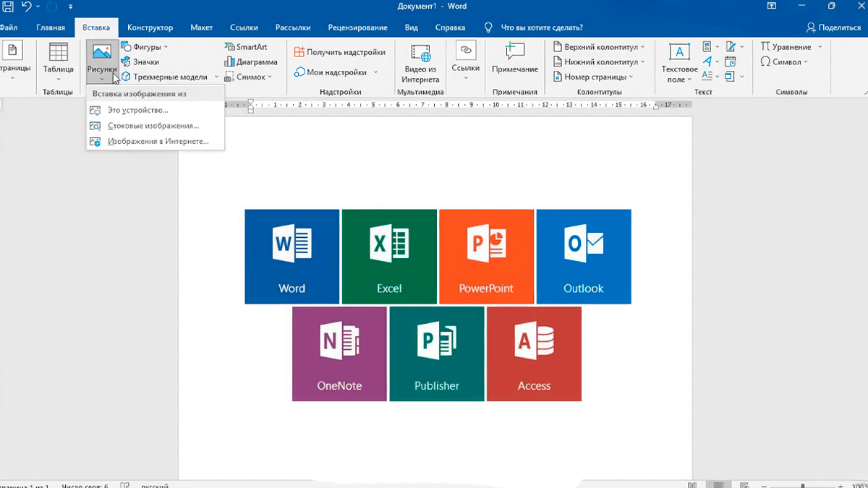Switch to the Рассылки tab
Viewport: 868px width, 488px height.
click(x=293, y=27)
